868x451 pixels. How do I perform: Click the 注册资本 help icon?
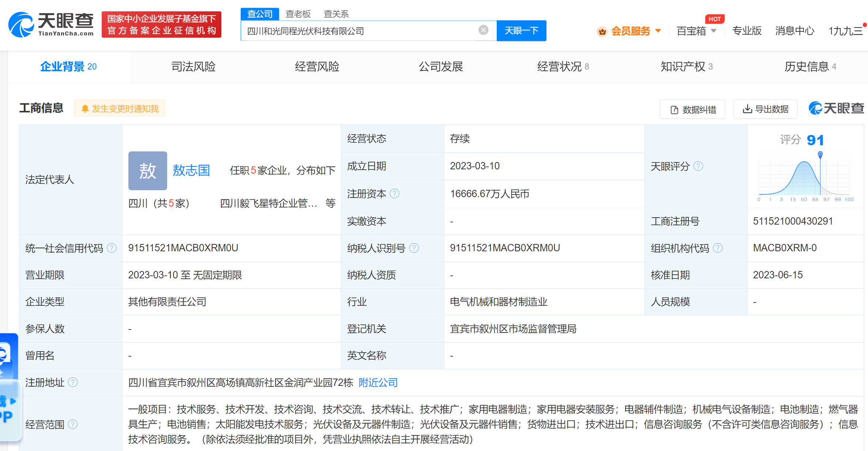pos(394,193)
